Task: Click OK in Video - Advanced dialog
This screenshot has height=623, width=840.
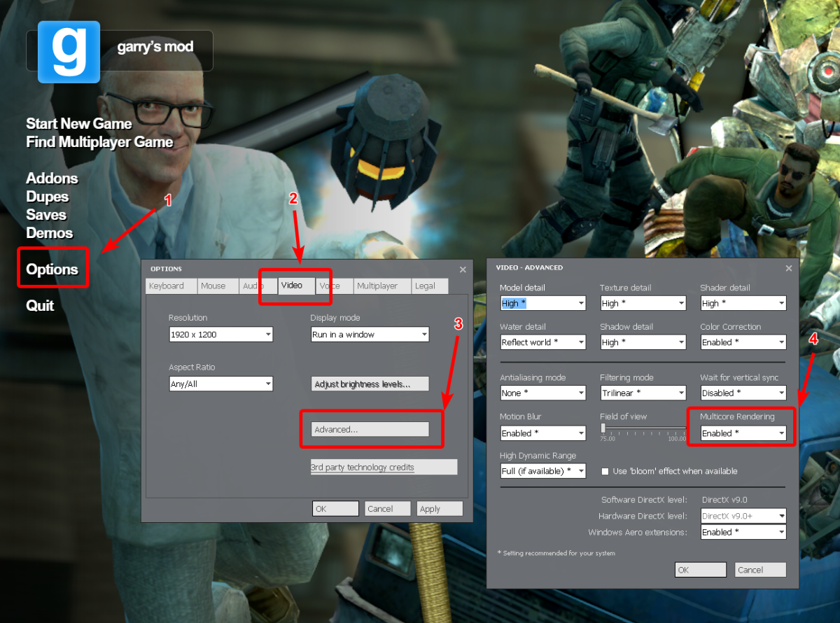Action: (701, 570)
